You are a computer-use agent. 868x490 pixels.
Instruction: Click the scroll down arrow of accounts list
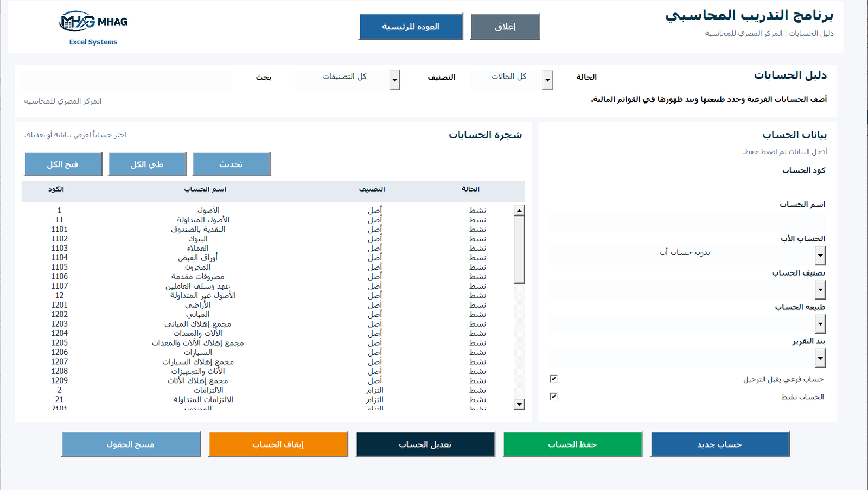click(x=519, y=404)
